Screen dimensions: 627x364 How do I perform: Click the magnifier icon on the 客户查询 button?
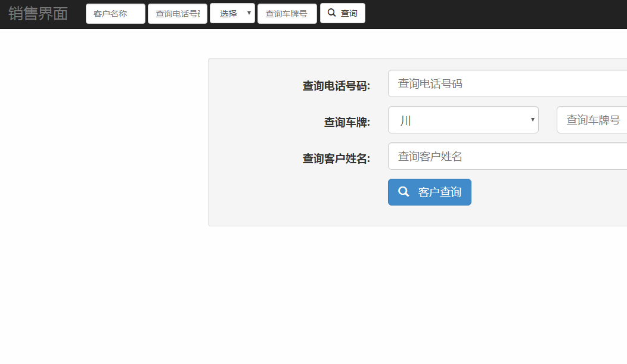point(403,192)
